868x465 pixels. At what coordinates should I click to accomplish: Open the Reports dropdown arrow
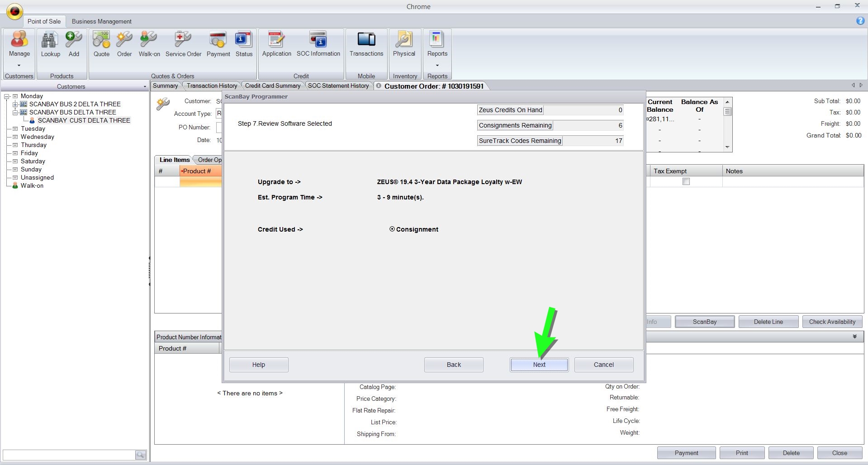pyautogui.click(x=437, y=65)
